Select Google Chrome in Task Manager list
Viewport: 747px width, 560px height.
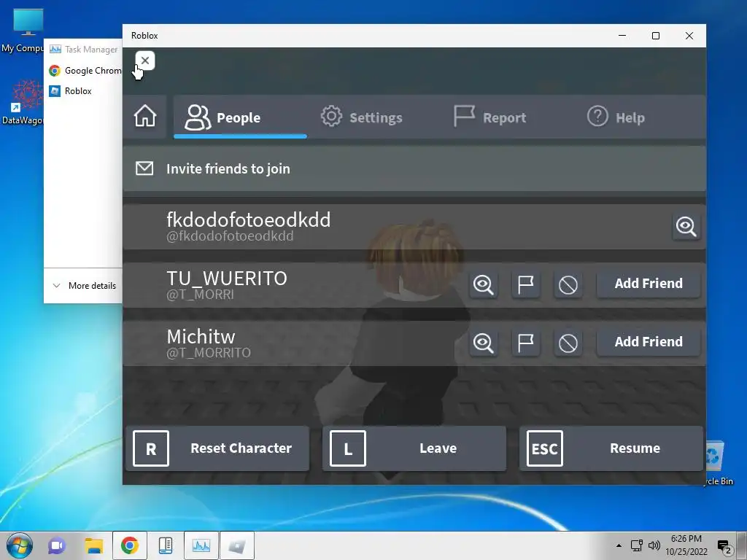pyautogui.click(x=85, y=71)
